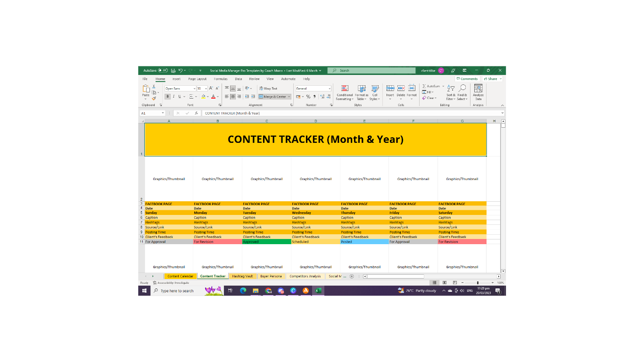Open Microsoft Edge from the taskbar
Viewport: 644px width, 362px height.
coord(243,291)
